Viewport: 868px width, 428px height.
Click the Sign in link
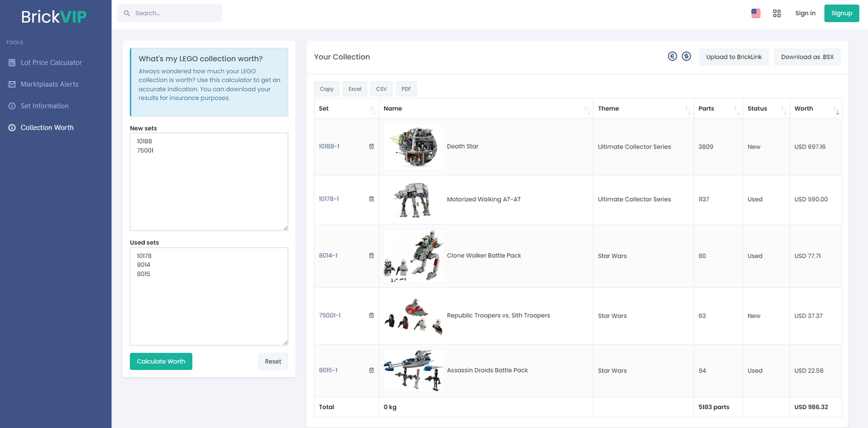805,13
